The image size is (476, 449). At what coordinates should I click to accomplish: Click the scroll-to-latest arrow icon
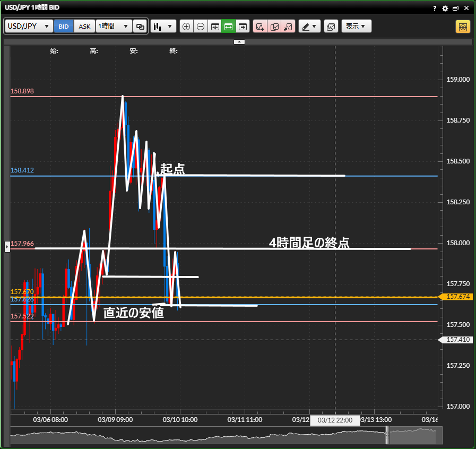[243, 26]
